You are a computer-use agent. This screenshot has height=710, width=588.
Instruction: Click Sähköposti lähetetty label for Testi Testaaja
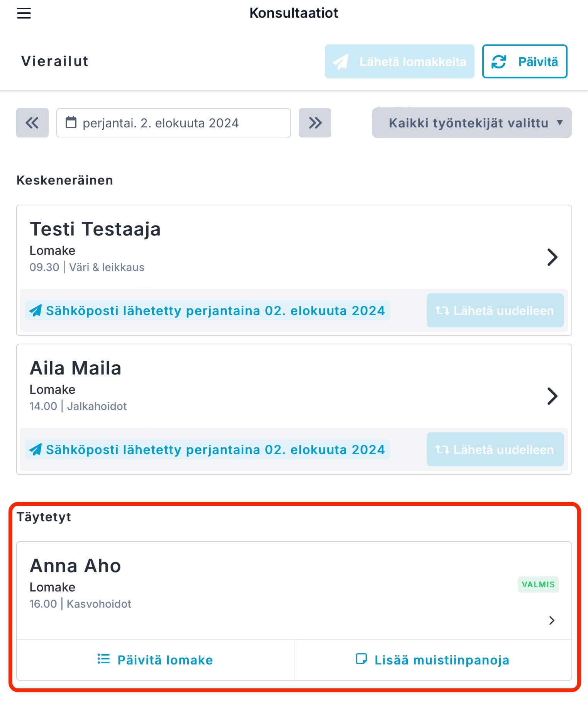[208, 310]
